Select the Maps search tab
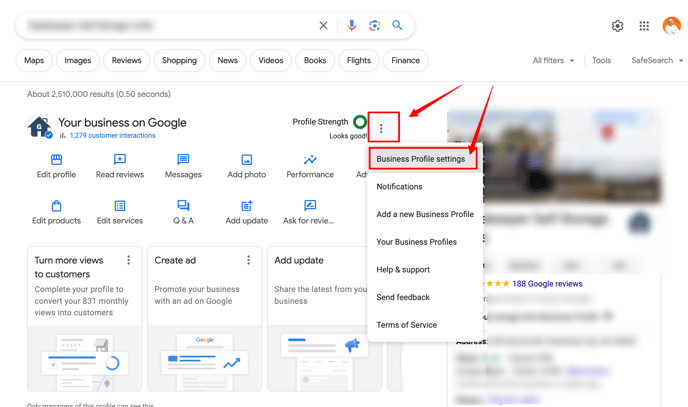 34,61
